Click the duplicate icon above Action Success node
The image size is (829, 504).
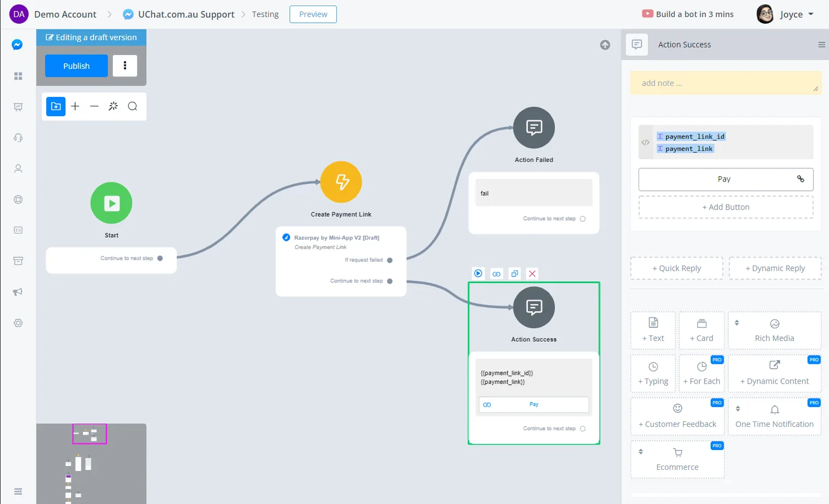pos(515,273)
